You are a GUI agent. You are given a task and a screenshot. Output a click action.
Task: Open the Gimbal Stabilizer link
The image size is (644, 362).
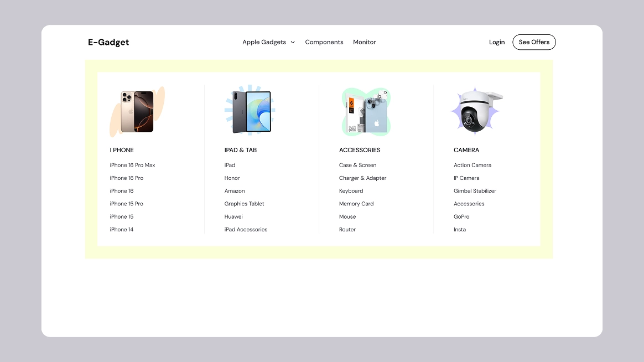475,190
